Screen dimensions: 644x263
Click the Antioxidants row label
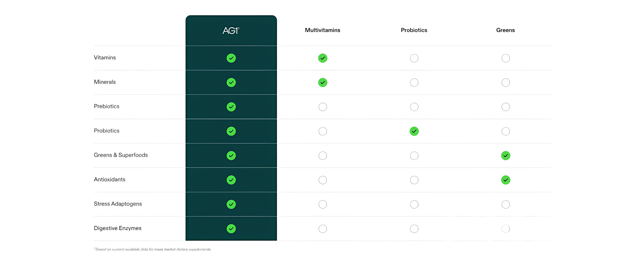point(110,179)
